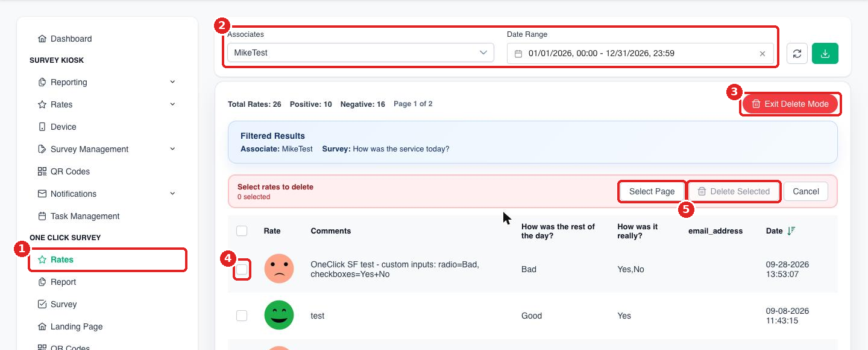Viewport: 868px width, 350px height.
Task: Open the Associates dropdown showing MikeTest
Action: coord(360,52)
